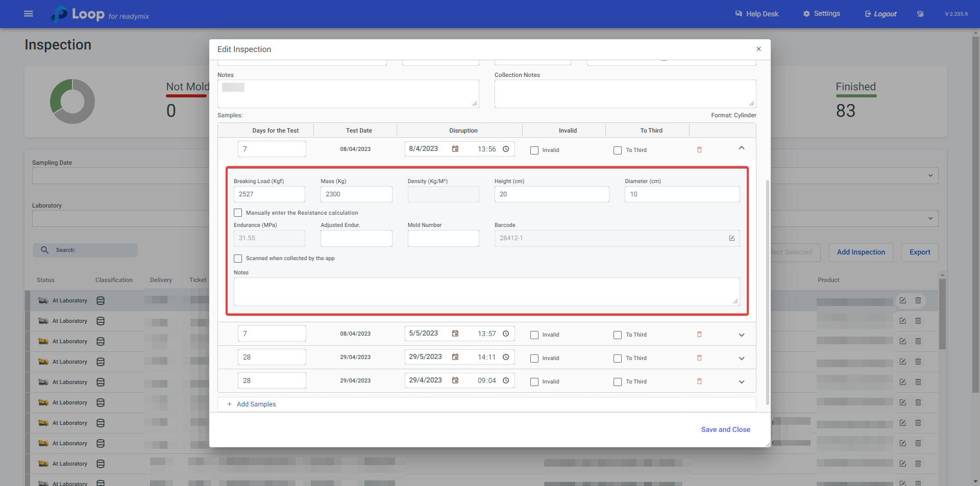Open clock picker for 13:56 disruption time
The height and width of the screenshot is (486, 980).
click(x=506, y=149)
